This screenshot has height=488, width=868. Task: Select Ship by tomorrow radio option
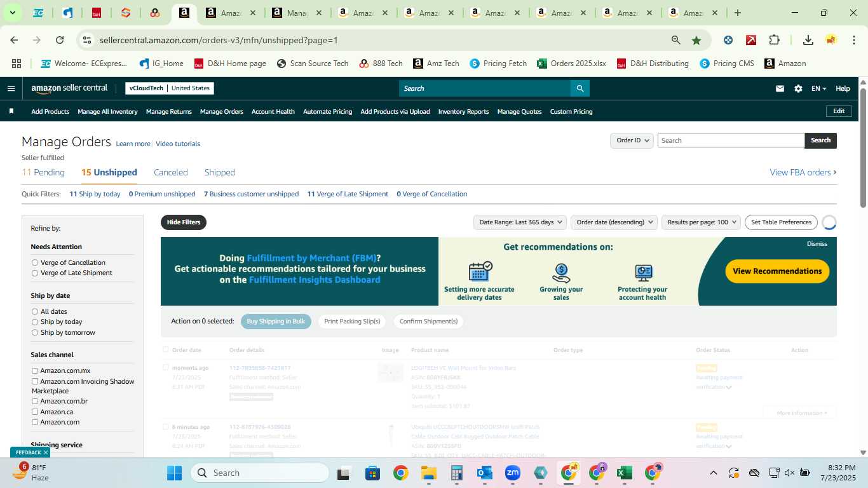(x=35, y=332)
